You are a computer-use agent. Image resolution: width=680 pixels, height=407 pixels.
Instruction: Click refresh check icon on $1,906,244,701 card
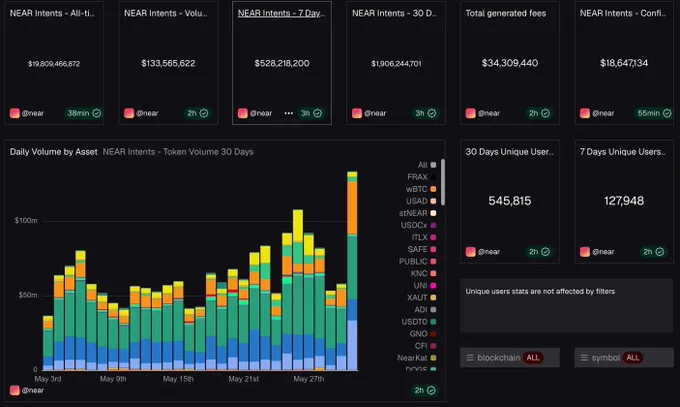point(432,113)
